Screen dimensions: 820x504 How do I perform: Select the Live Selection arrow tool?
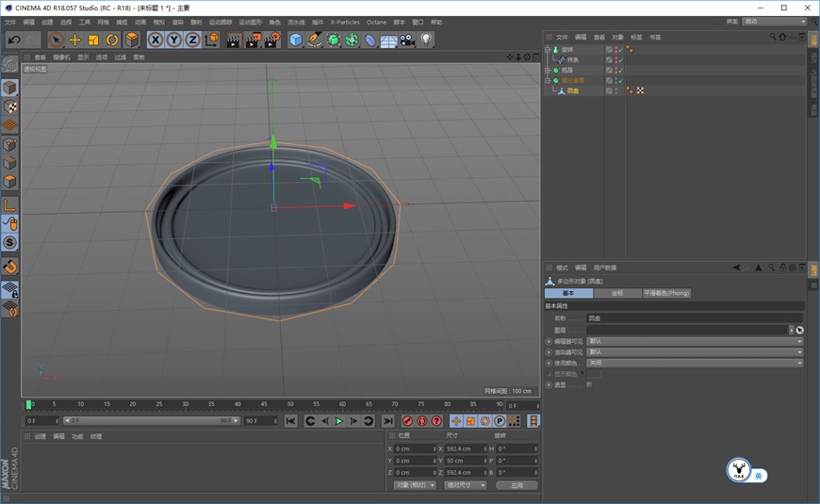[x=56, y=40]
